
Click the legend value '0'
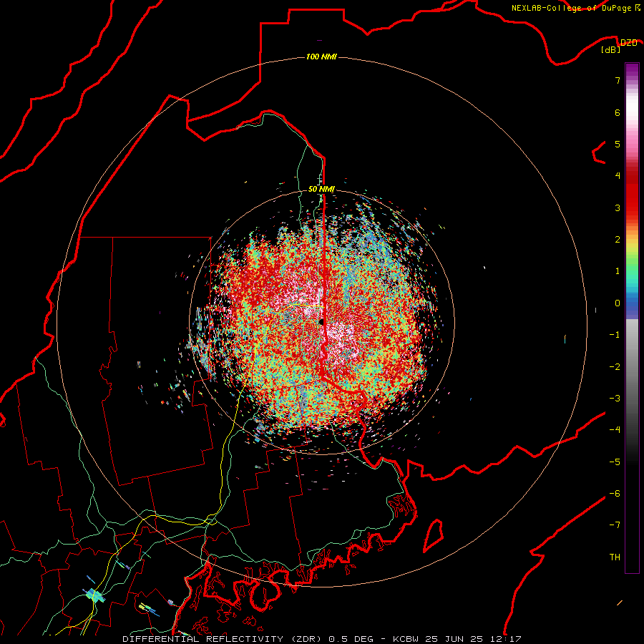[x=618, y=303]
